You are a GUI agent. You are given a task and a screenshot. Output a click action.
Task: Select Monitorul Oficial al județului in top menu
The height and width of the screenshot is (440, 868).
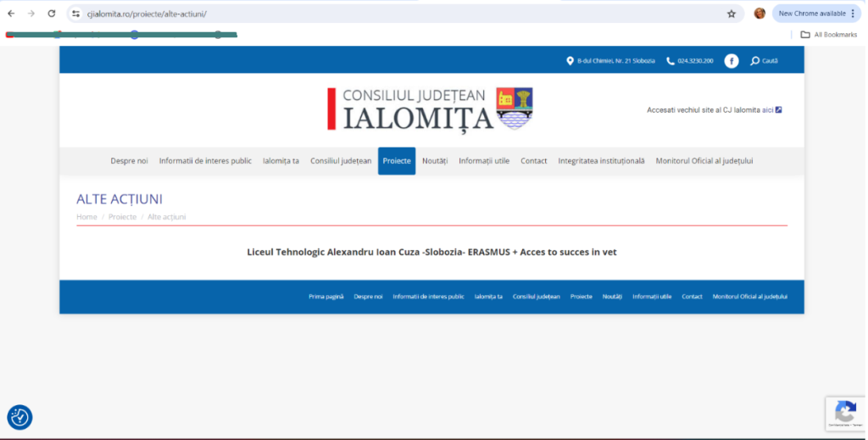[704, 161]
